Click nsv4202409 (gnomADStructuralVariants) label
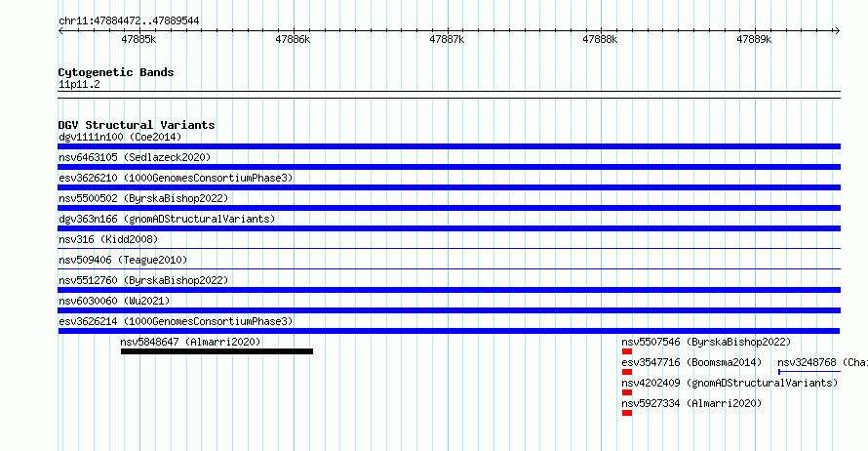This screenshot has height=451, width=868. click(730, 383)
